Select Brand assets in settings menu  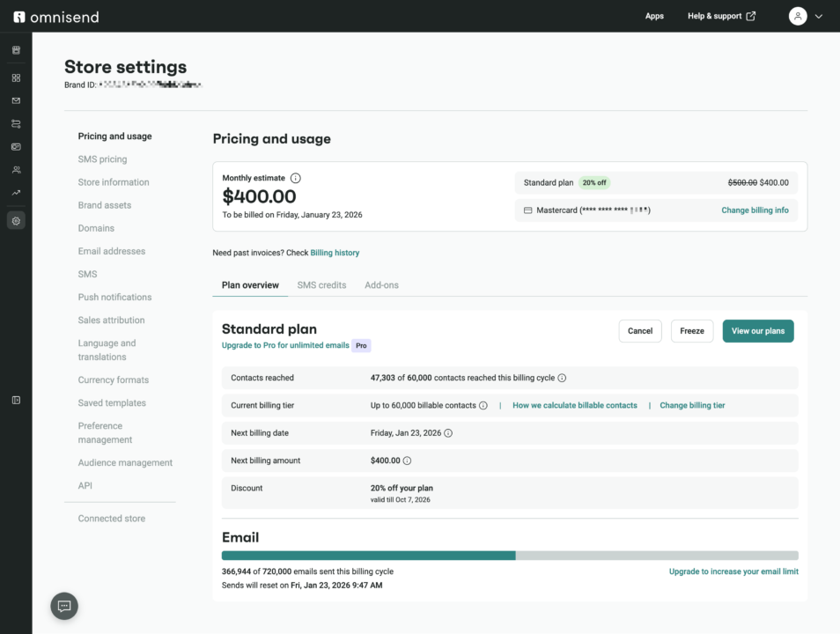pyautogui.click(x=105, y=205)
